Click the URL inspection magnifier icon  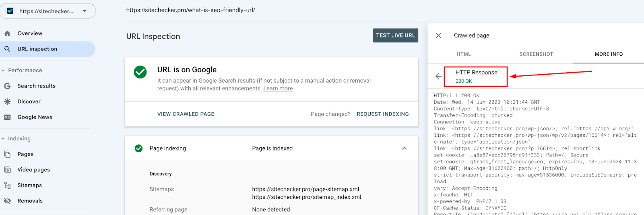[x=7, y=49]
